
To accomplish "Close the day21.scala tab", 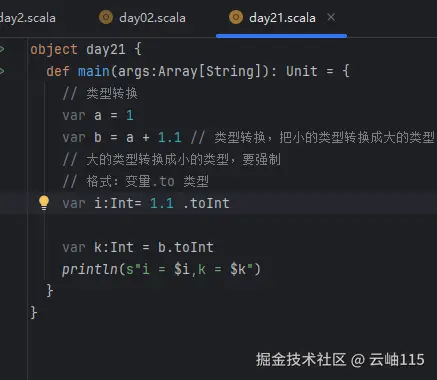I will [331, 17].
